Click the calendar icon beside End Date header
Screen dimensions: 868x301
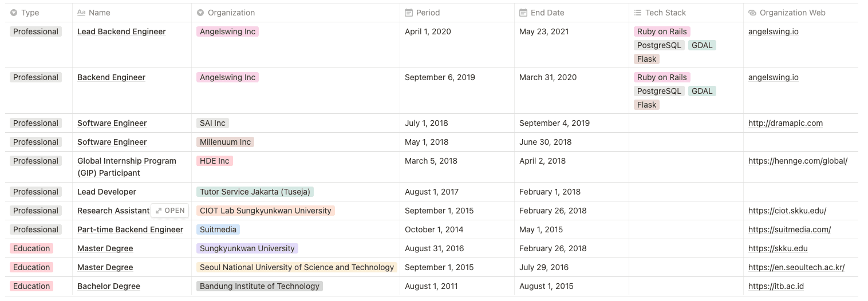click(x=523, y=13)
